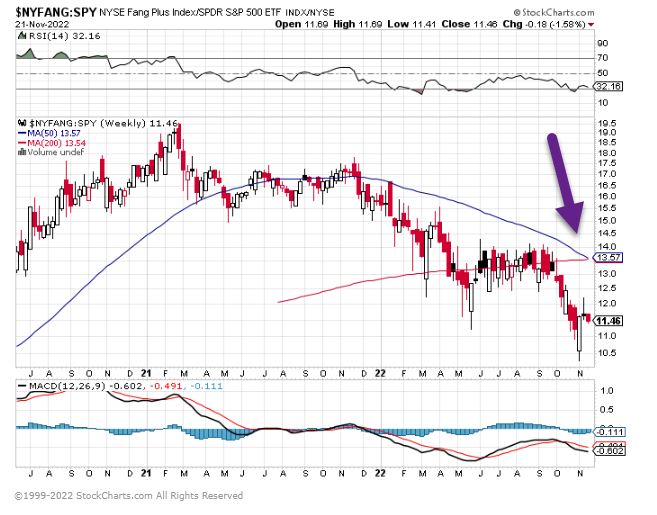Click the 32.16 RSI value tag on the axis
Image resolution: width=657 pixels, height=515 pixels.
coord(608,86)
